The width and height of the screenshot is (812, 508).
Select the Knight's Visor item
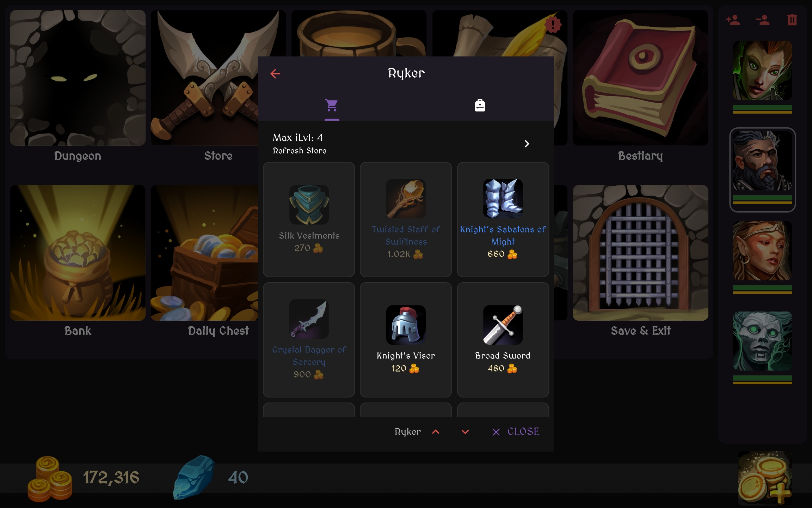coord(406,340)
